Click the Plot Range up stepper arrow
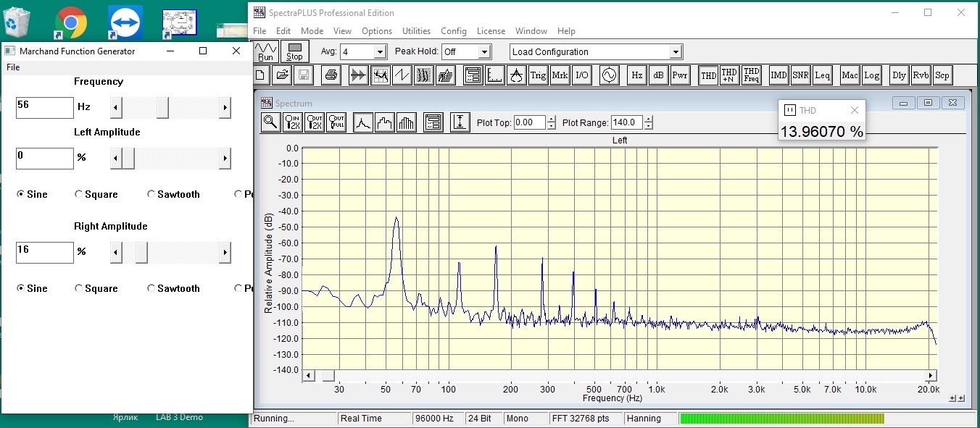Screen dimensions: 980x428 tap(648, 119)
